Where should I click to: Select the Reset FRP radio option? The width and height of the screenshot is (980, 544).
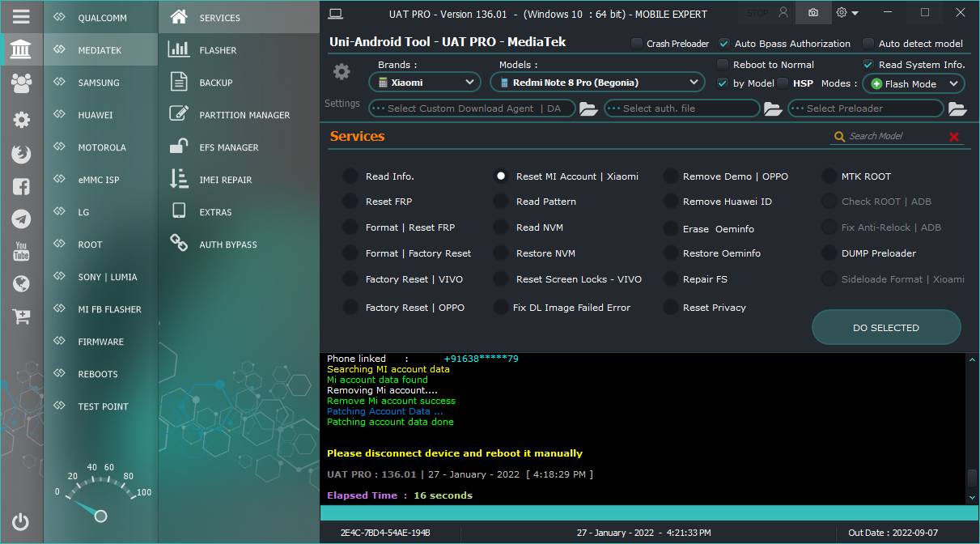[x=350, y=202]
